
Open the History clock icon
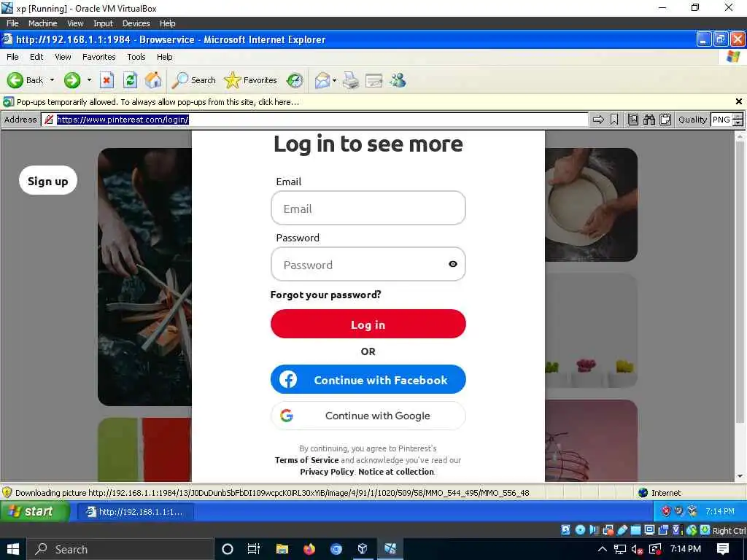click(295, 80)
